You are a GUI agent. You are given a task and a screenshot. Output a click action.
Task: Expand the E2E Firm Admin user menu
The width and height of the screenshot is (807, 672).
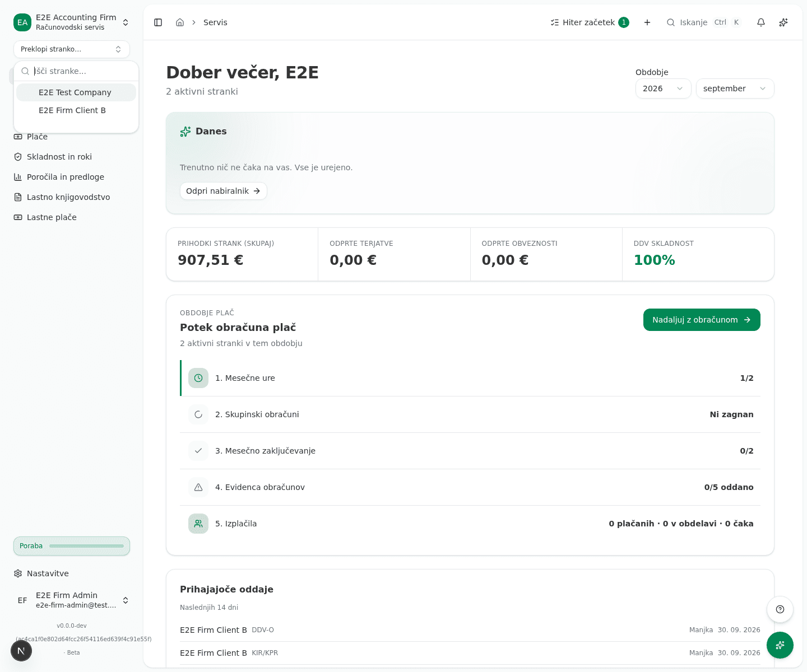72,600
